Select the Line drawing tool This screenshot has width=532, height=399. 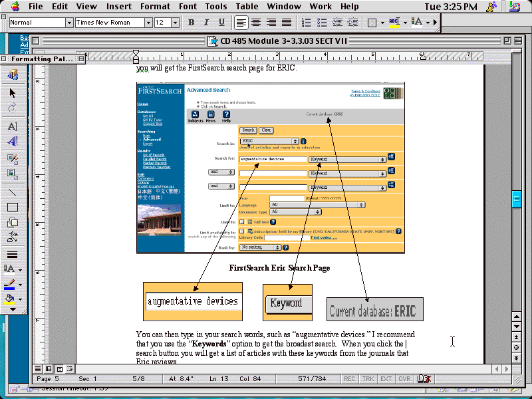pyautogui.click(x=13, y=192)
